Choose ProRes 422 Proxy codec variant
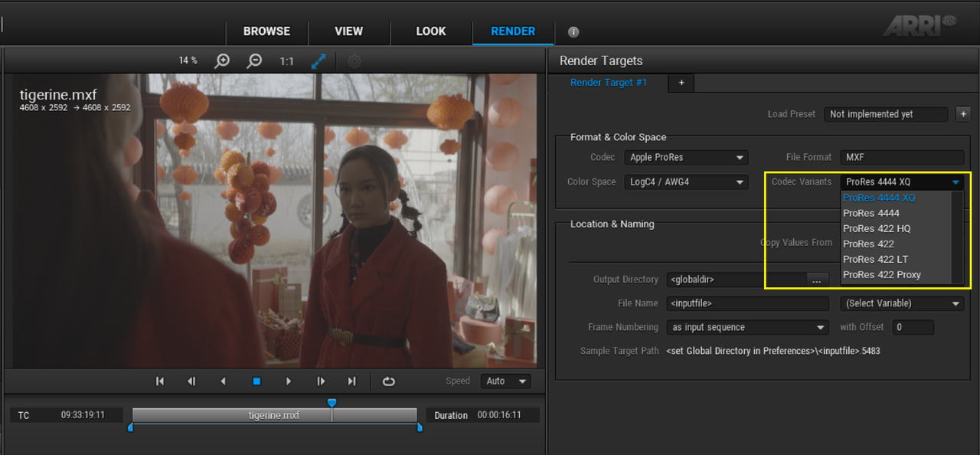Image resolution: width=980 pixels, height=455 pixels. click(x=896, y=274)
